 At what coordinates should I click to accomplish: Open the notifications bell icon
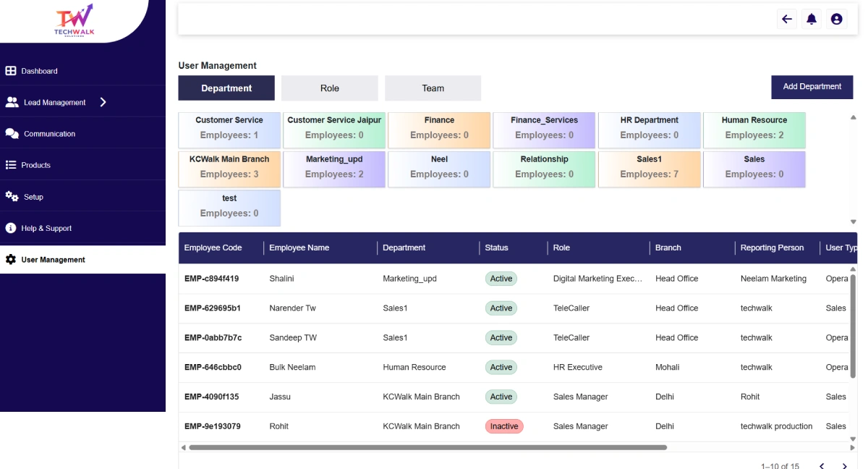(812, 20)
